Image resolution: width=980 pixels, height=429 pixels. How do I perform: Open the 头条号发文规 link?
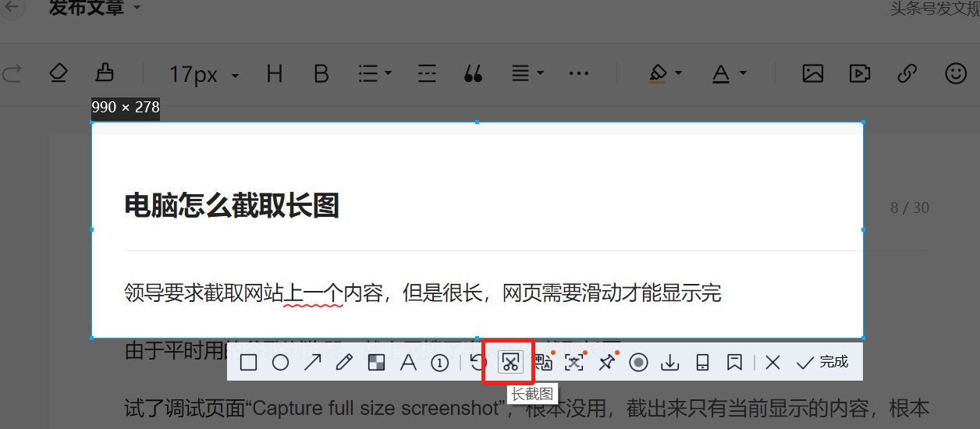[x=935, y=9]
